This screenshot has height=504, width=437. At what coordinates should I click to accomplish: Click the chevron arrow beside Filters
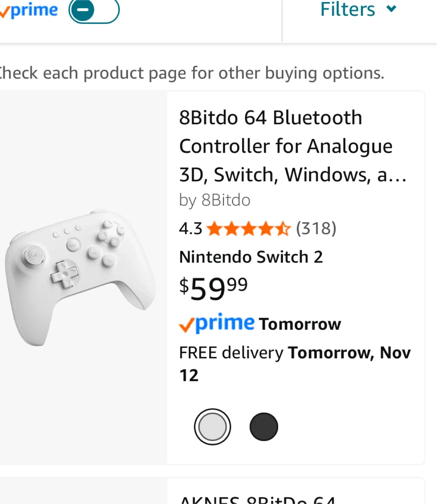[x=392, y=9]
